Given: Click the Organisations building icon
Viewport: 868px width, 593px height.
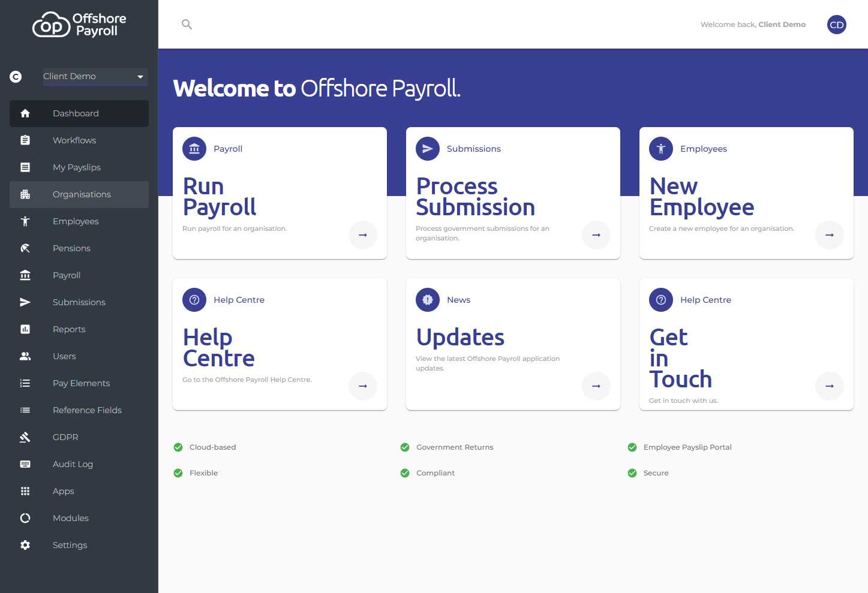Looking at the screenshot, I should coord(25,194).
